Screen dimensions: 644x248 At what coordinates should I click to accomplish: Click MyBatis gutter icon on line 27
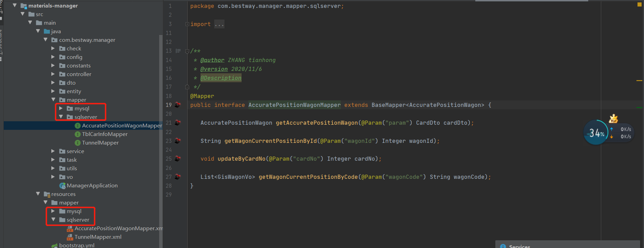click(178, 177)
